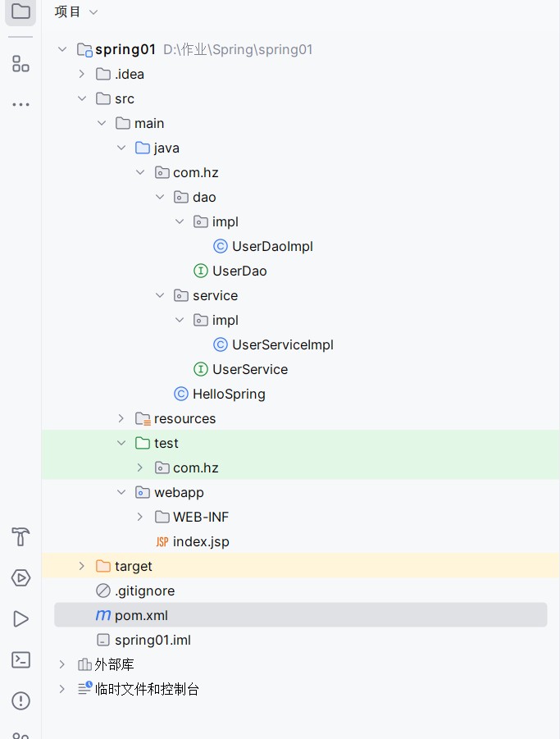Open the Build hammer tool window
The image size is (560, 739).
tap(20, 537)
